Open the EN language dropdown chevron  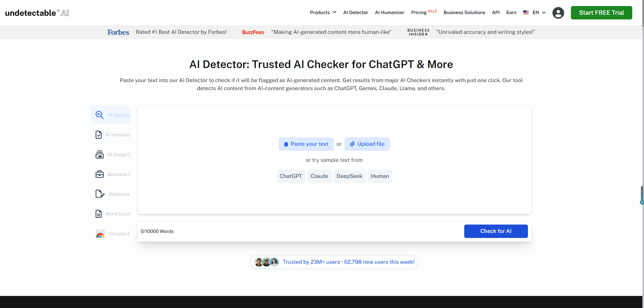tap(544, 12)
